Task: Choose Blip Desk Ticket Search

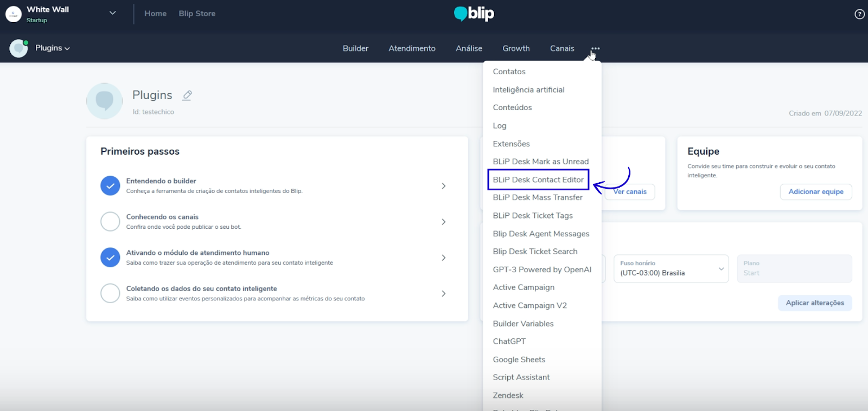Action: click(x=535, y=252)
